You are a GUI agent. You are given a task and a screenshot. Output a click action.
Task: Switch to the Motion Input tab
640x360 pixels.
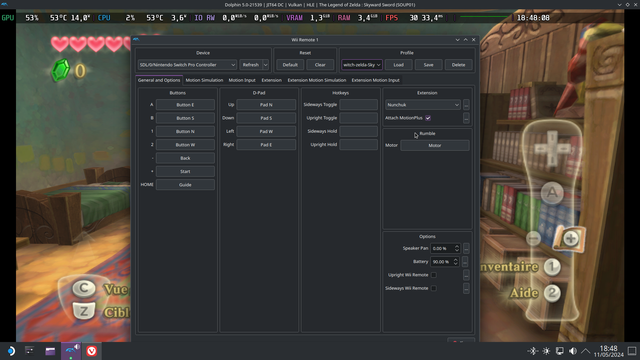point(242,80)
